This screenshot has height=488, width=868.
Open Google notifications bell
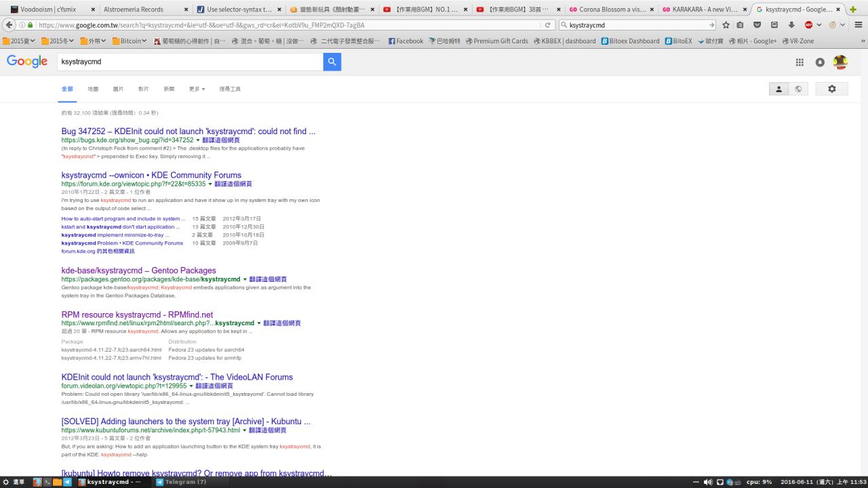coord(820,62)
